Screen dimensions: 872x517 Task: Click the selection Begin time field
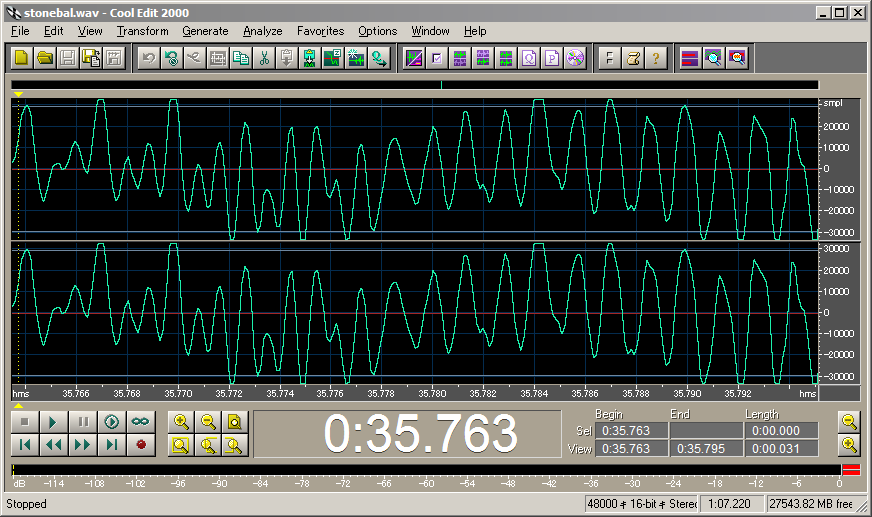point(630,431)
